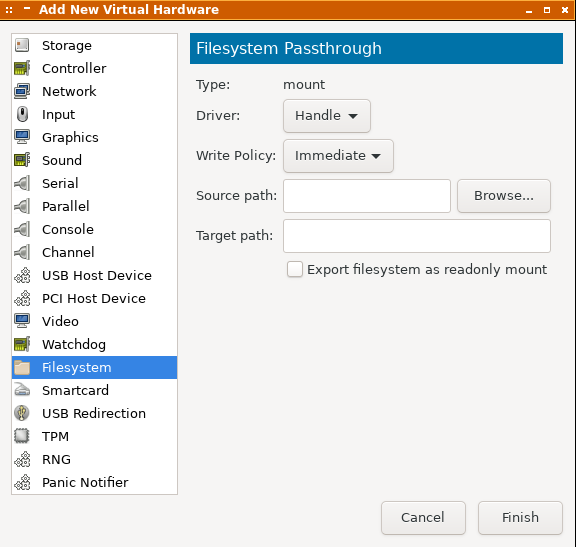
Task: Click the Watchdog card icon
Action: coord(22,344)
